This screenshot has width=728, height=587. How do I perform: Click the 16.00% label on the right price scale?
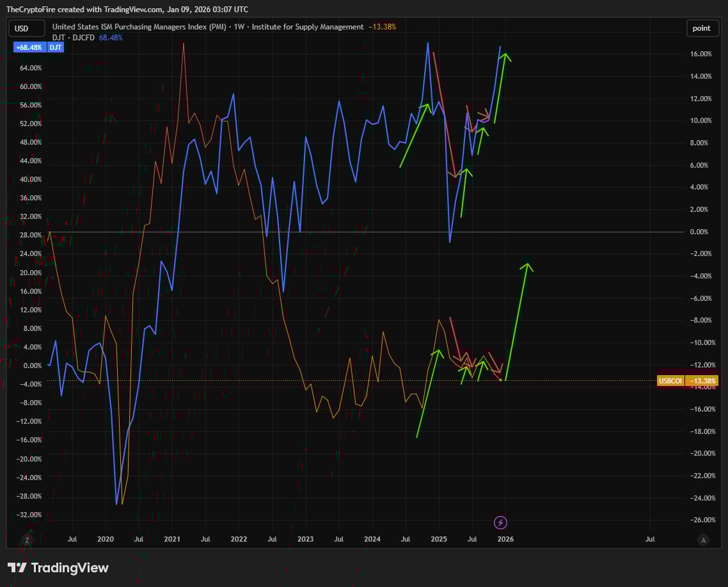click(x=700, y=54)
